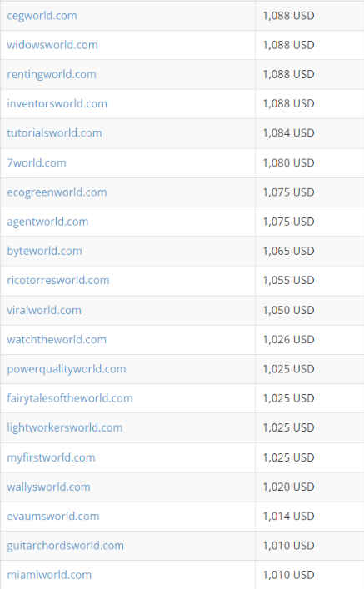
Task: Open miamiworld.com domain listing
Action: tap(49, 575)
